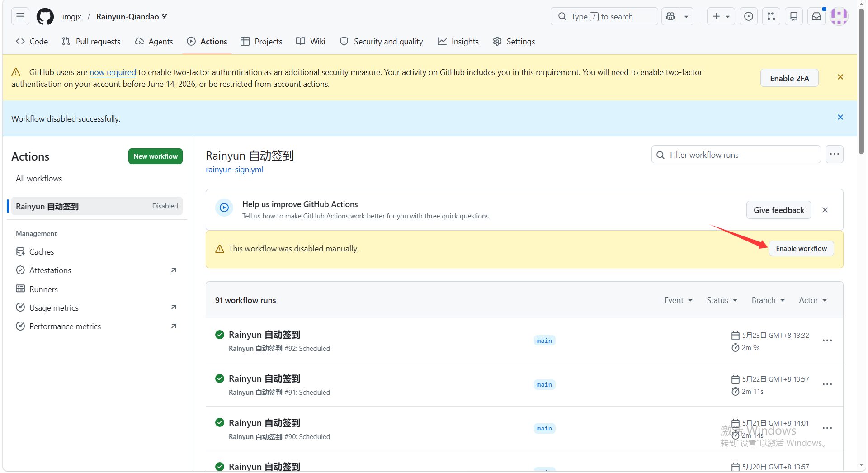Select the Actions tab
The height and width of the screenshot is (473, 868).
(x=207, y=42)
